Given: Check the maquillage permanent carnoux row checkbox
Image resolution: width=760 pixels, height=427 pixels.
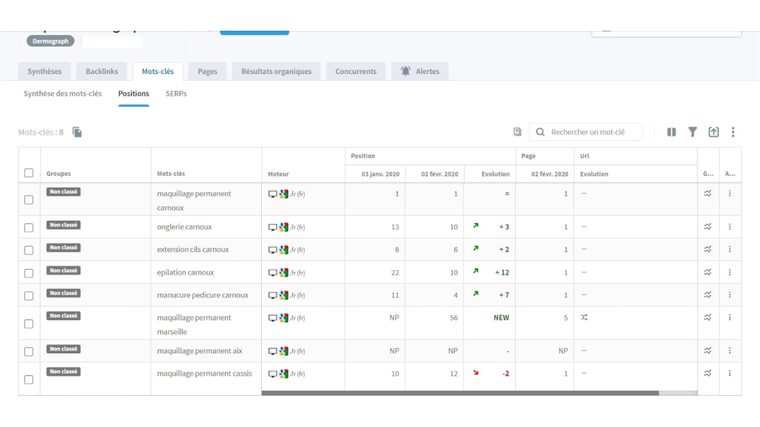Looking at the screenshot, I should click(29, 200).
